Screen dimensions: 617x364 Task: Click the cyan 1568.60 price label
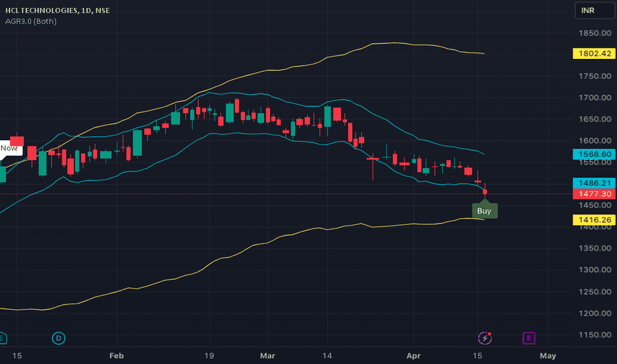(x=594, y=154)
